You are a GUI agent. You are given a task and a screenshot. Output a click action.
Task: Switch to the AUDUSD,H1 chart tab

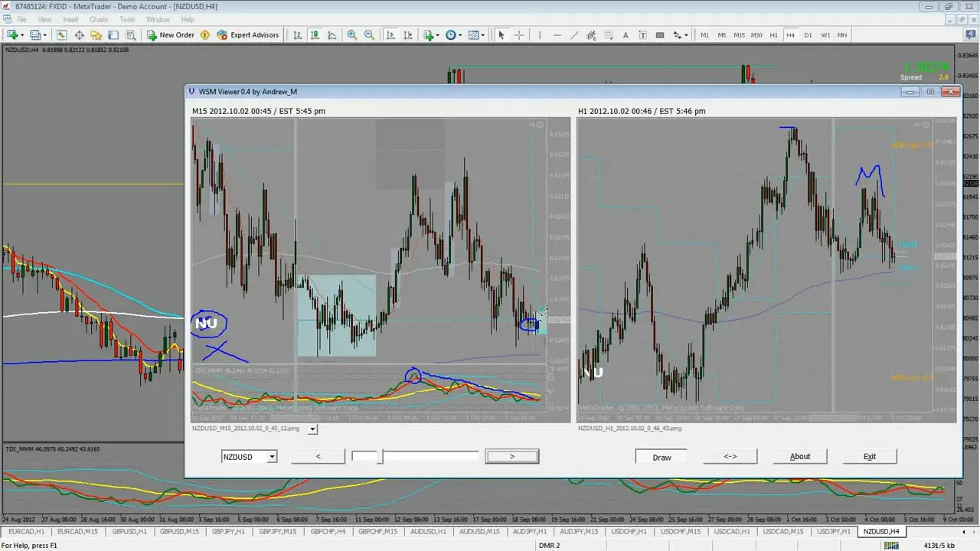tap(428, 531)
